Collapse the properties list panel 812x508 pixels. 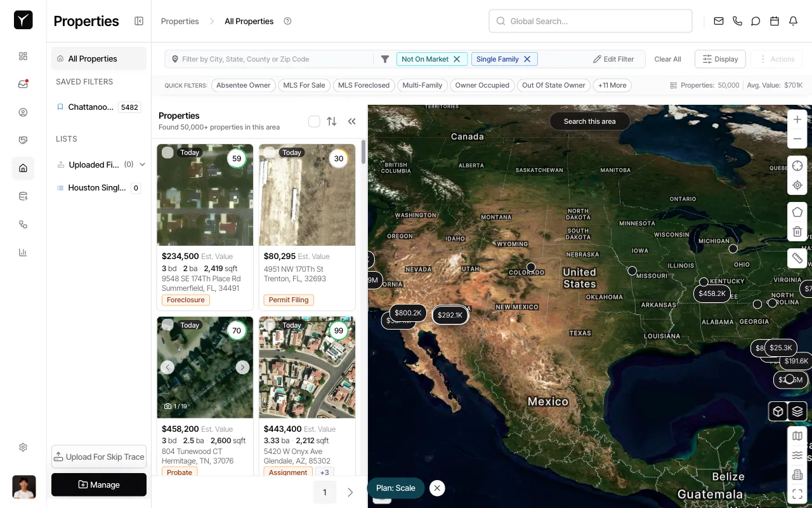[351, 121]
